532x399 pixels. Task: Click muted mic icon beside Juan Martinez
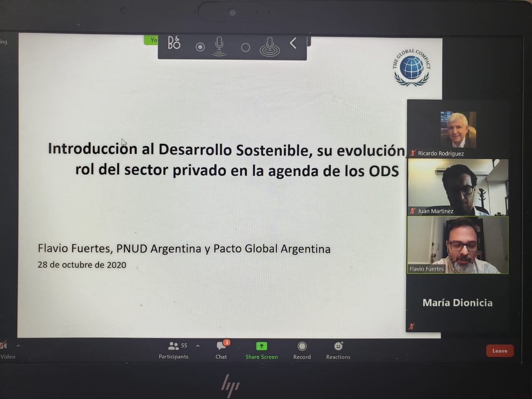point(413,211)
